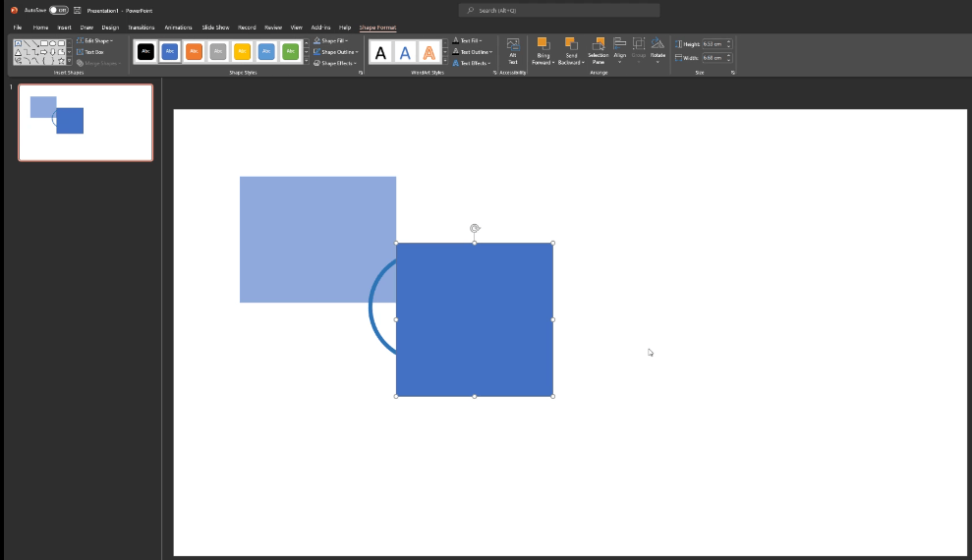The image size is (972, 560).
Task: Switch to the Review tab
Action: tap(273, 28)
